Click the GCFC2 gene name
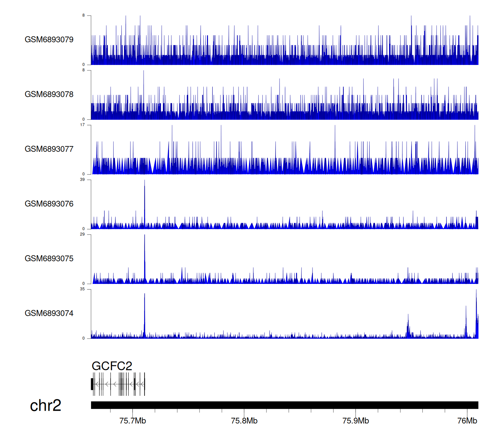The image size is (504, 444). point(112,366)
